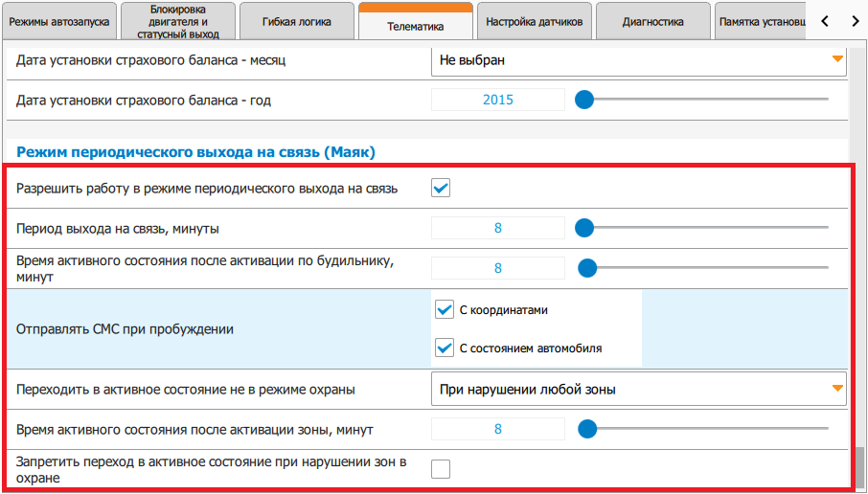Go to Настройка датчиков tab
This screenshot has width=868, height=494.
point(534,21)
